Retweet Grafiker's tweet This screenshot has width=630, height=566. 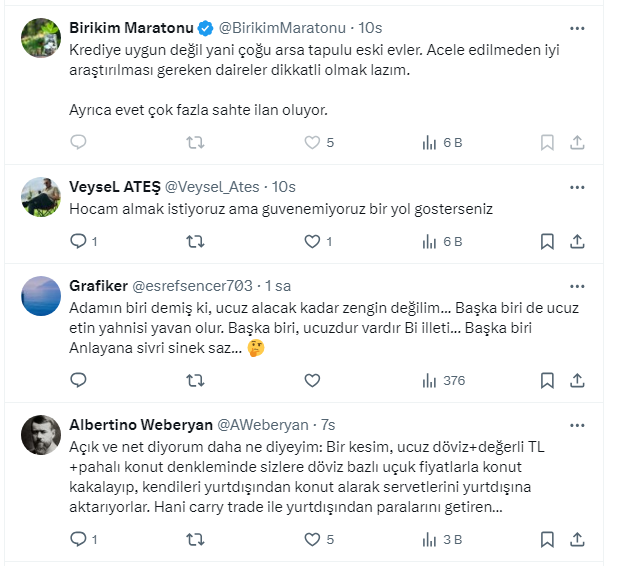coord(196,380)
